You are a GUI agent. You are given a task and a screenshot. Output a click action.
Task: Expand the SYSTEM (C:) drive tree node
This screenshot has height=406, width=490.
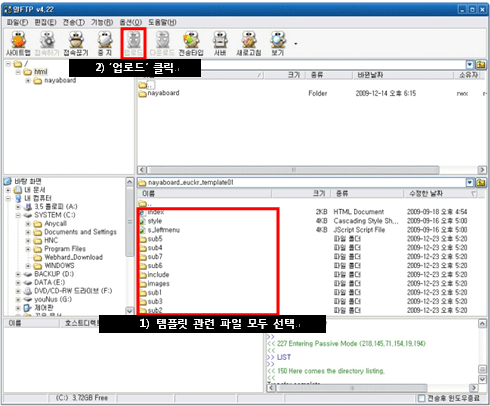[18, 215]
